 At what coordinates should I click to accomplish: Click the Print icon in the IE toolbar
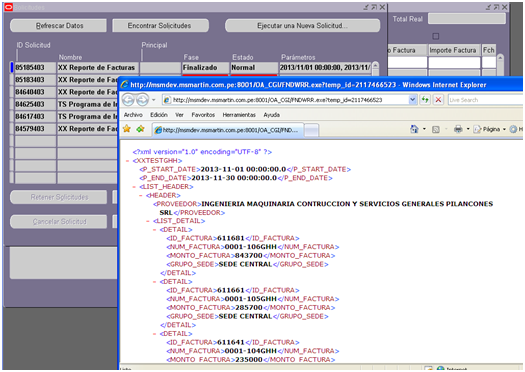pos(458,129)
